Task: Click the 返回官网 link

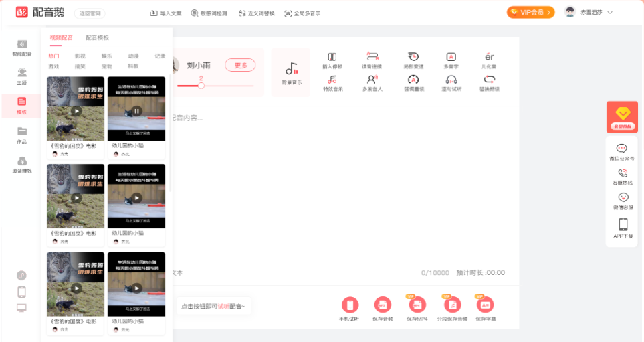Action: pyautogui.click(x=90, y=13)
